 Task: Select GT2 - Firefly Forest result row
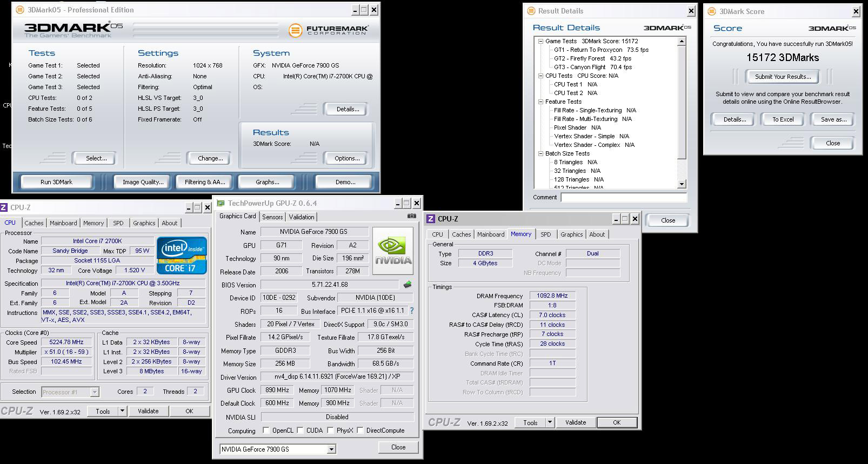(x=592, y=58)
